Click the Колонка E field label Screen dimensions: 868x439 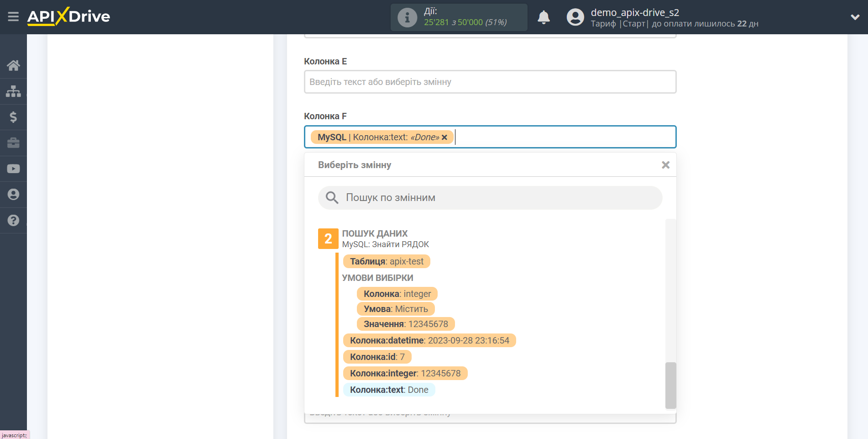(325, 61)
